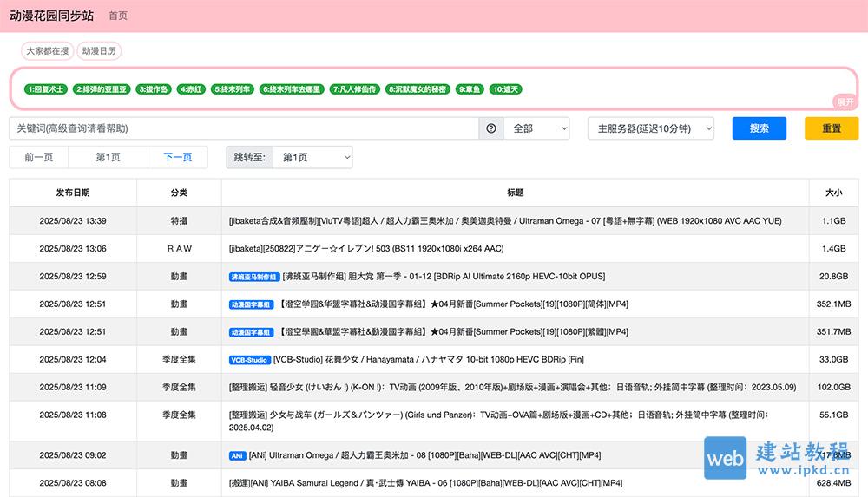Open the アニゲー☆イレブン! 503 title

coord(366,248)
